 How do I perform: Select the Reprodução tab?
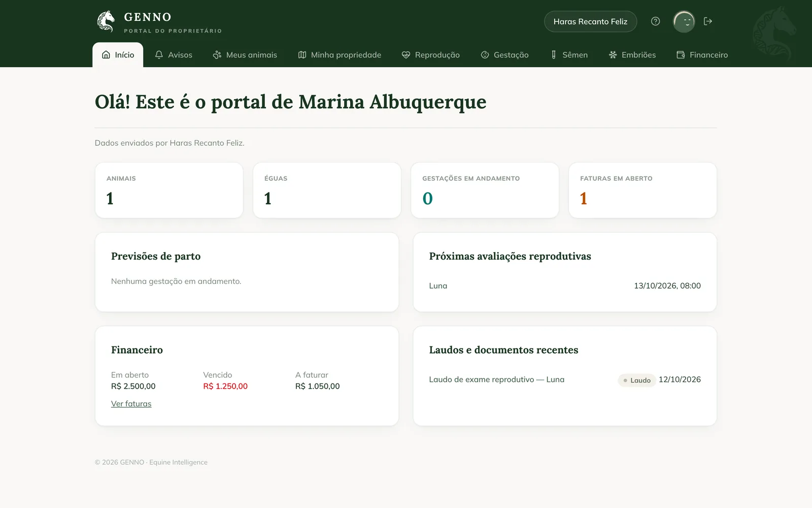(x=431, y=55)
